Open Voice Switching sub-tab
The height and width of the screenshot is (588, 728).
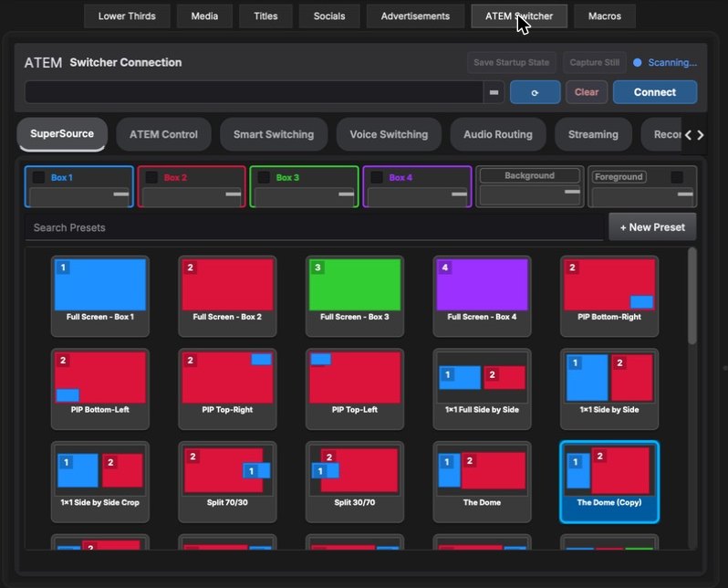(x=389, y=134)
